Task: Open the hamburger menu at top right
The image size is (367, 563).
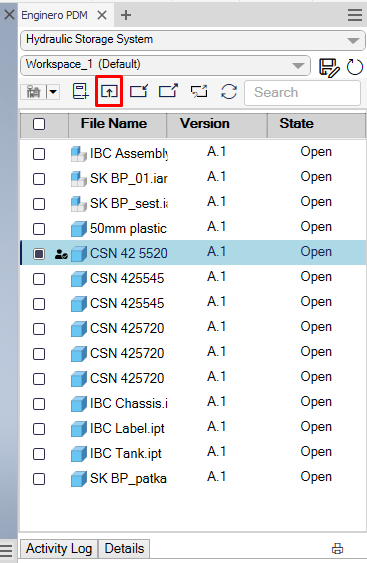Action: [355, 15]
